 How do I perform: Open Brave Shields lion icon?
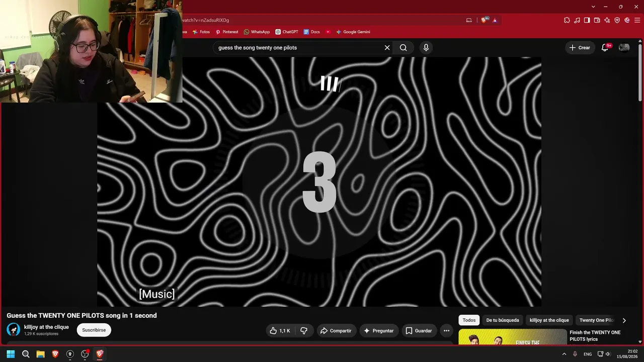point(485,20)
